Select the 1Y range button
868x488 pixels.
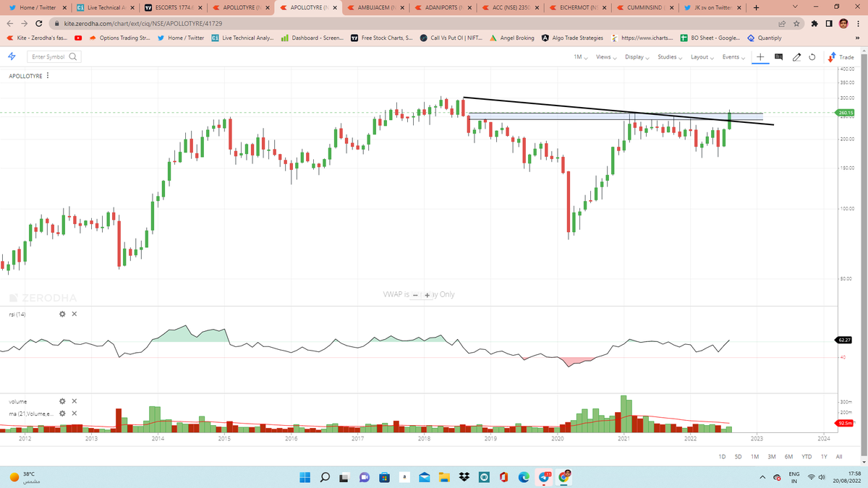(x=824, y=456)
